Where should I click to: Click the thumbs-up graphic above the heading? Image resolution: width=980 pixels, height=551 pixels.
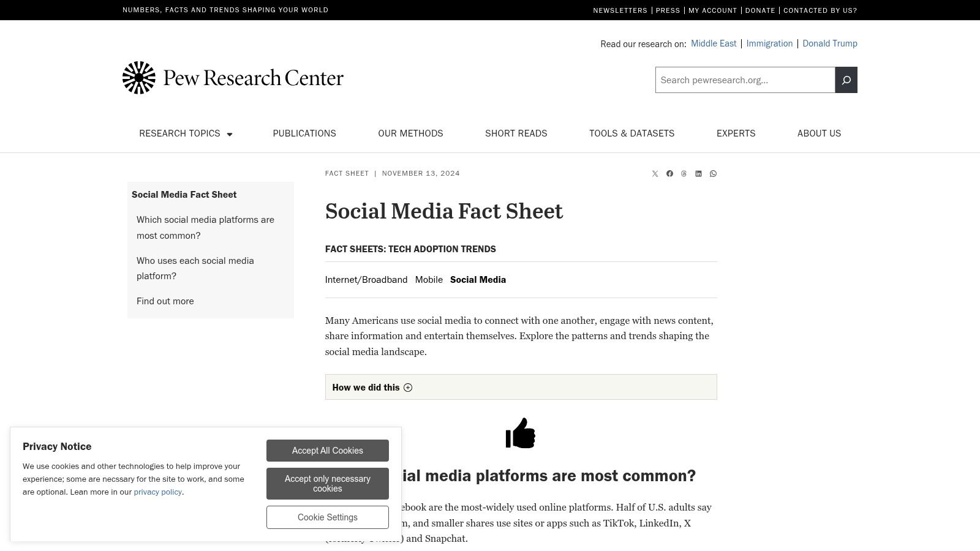[x=521, y=433]
